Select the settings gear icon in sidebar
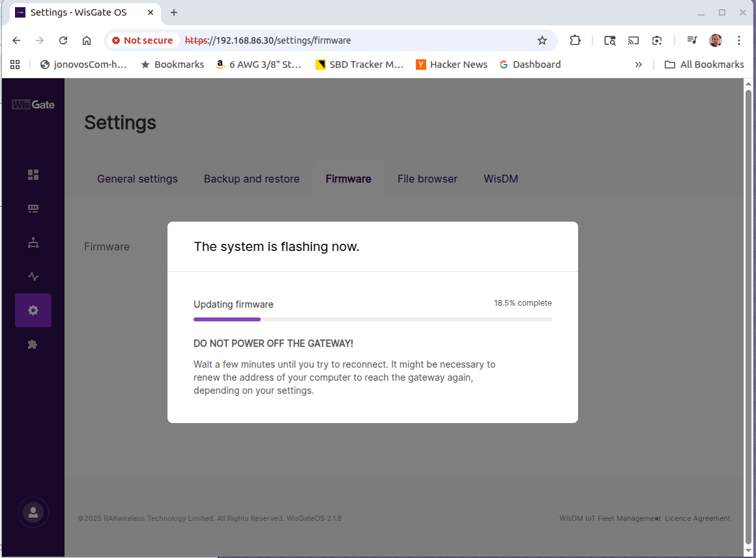 33,310
